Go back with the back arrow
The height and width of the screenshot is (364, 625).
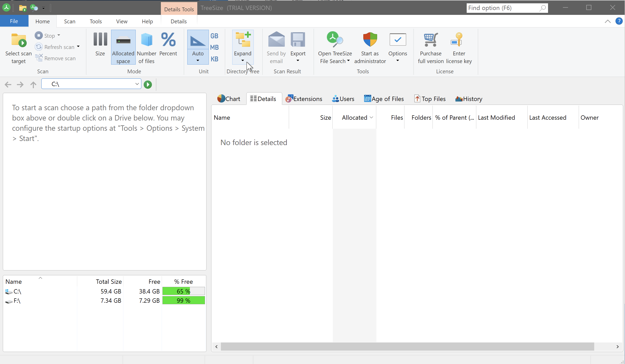(8, 84)
